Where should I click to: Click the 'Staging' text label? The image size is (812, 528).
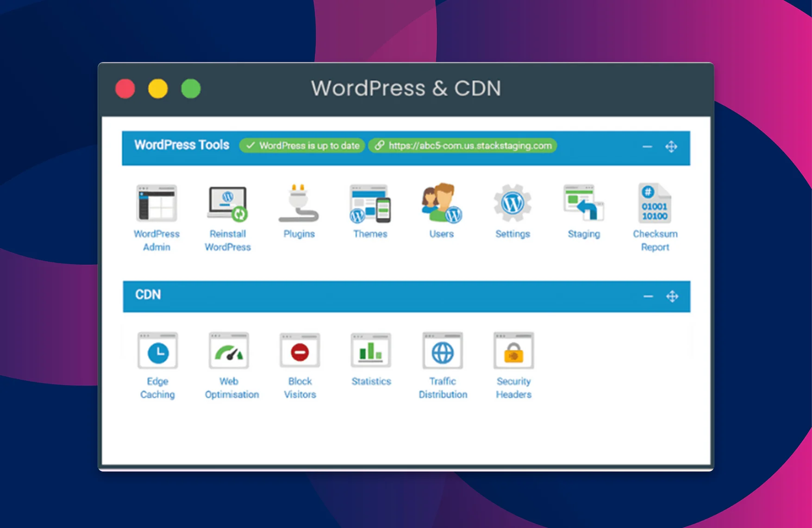(584, 234)
